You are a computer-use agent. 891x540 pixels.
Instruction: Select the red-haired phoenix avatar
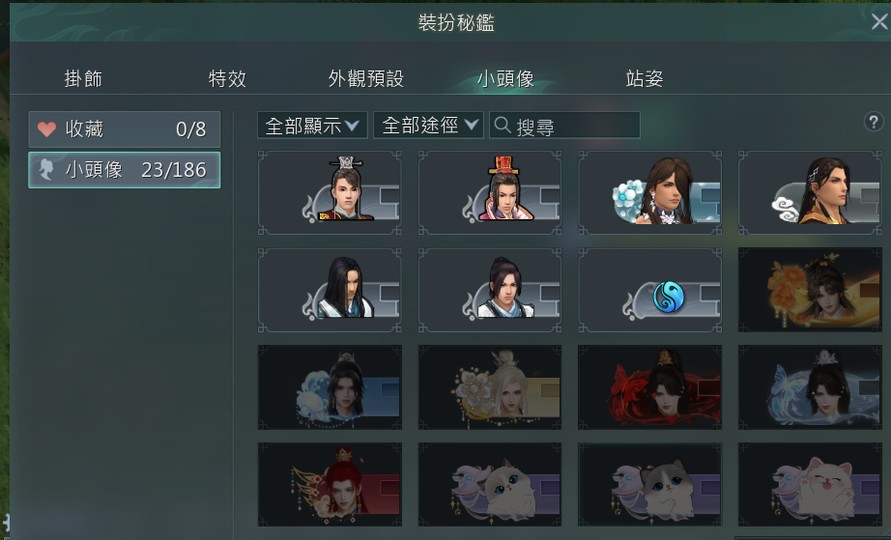(330, 484)
